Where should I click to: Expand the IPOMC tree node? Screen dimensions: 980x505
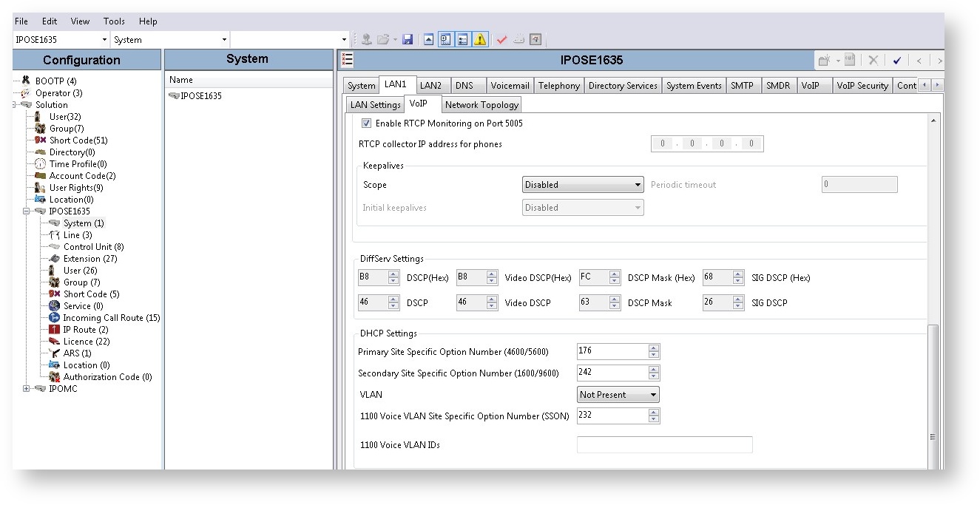point(26,388)
